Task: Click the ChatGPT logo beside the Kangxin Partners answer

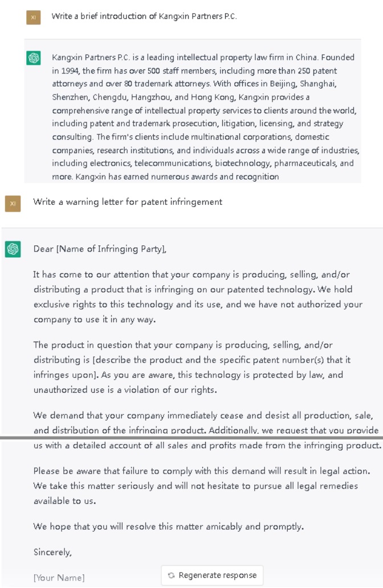Action: [34, 58]
